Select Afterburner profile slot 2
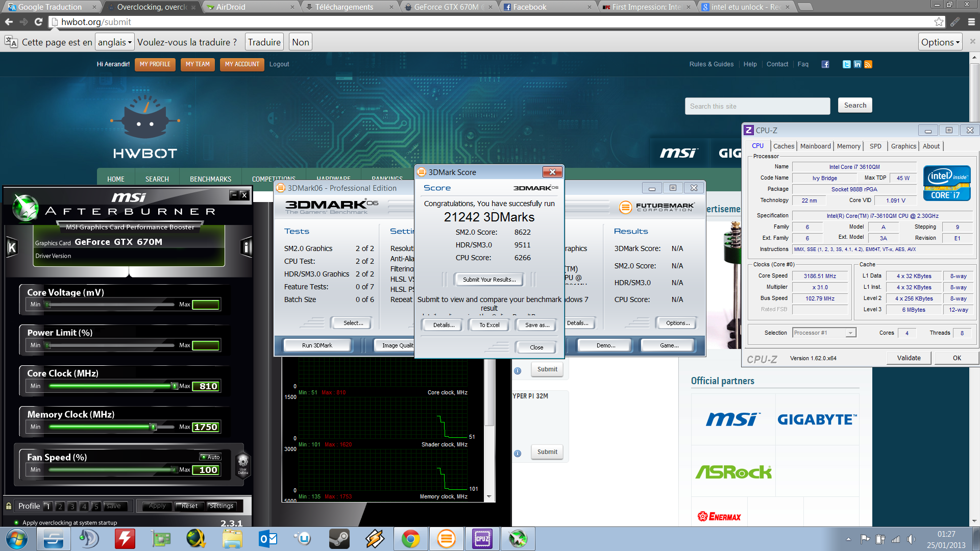This screenshot has height=551, width=980. coord(60,506)
